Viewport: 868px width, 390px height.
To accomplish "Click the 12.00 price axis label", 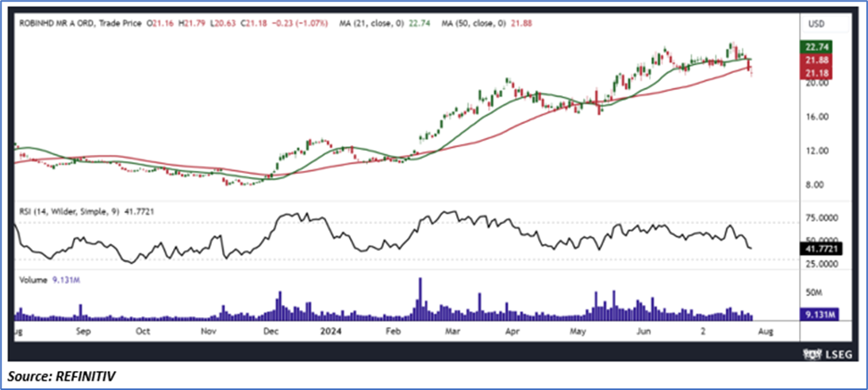I will tap(819, 151).
